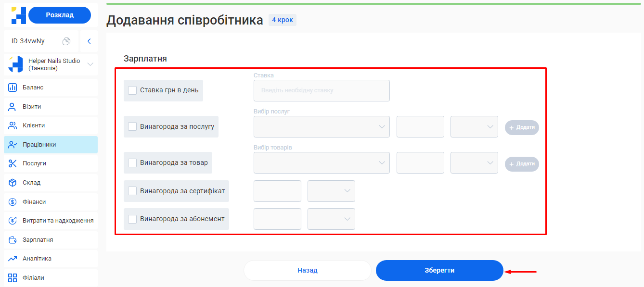Collapse the sidebar using the chevron arrow

point(89,41)
